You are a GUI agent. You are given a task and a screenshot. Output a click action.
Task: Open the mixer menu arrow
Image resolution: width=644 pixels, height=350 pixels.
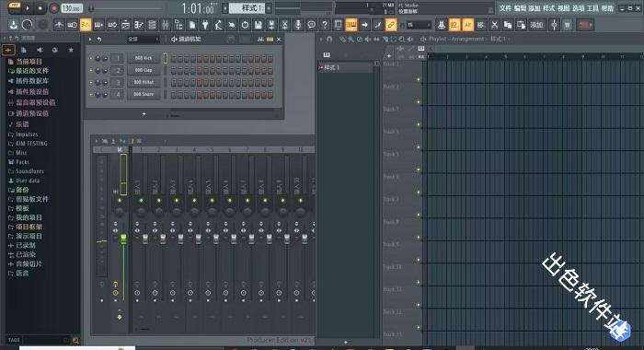(x=97, y=141)
